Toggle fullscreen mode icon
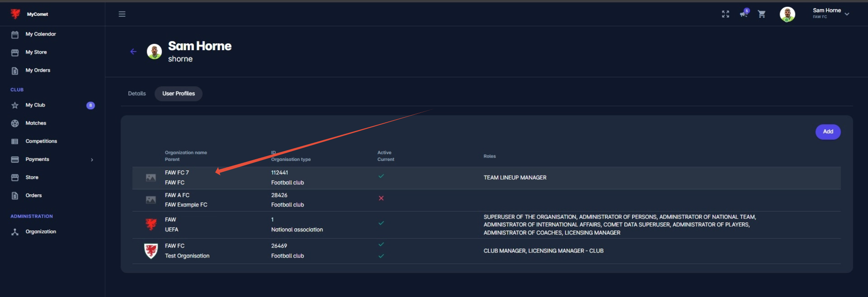This screenshot has width=868, height=297. tap(726, 14)
